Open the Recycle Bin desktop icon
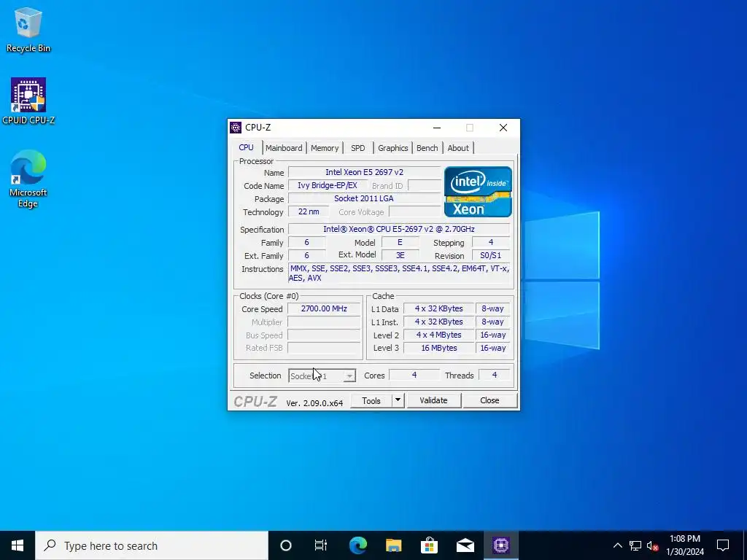The width and height of the screenshot is (747, 560). [x=28, y=29]
